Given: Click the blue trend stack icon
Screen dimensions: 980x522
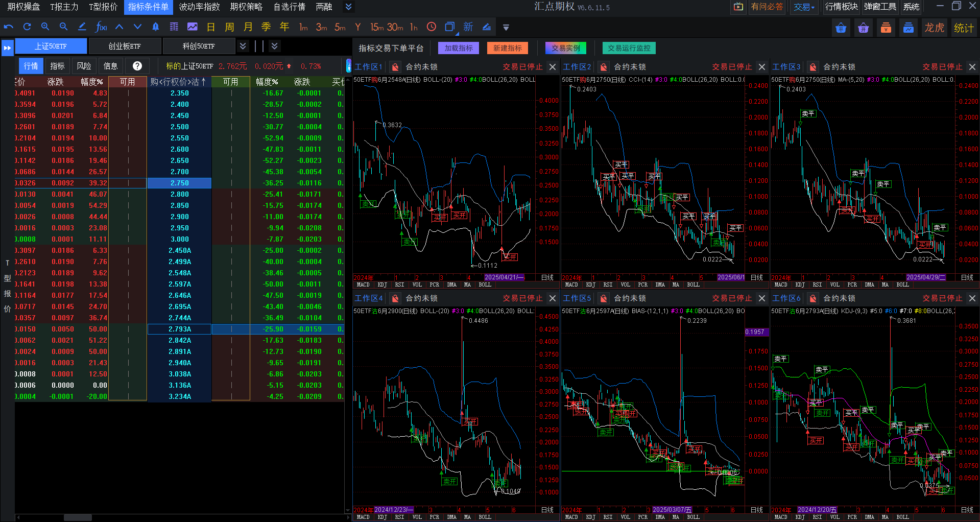Looking at the screenshot, I should (909, 28).
